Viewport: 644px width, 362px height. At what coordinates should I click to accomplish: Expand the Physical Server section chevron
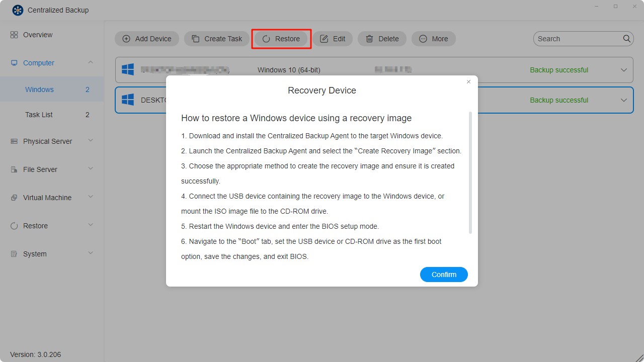91,141
